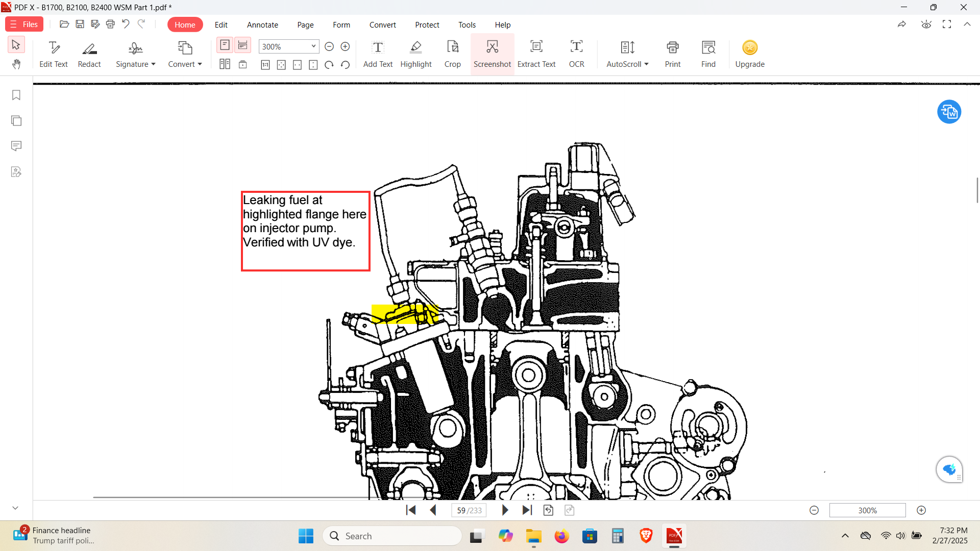This screenshot has height=551, width=980.
Task: Open the Annotate ribbon tab
Action: click(x=262, y=25)
